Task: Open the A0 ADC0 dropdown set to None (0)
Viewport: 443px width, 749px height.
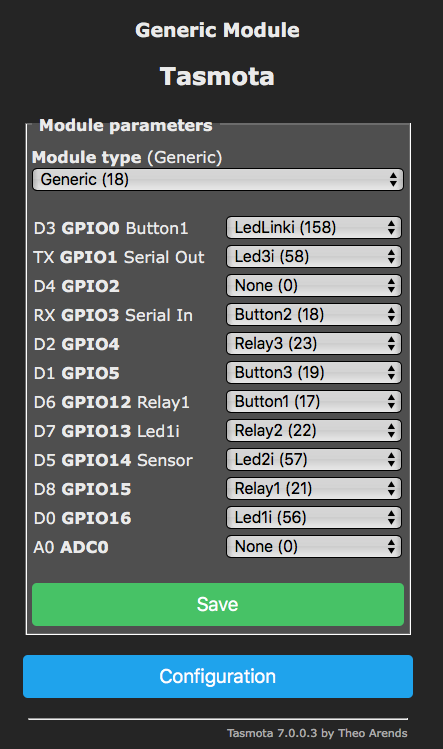Action: pyautogui.click(x=313, y=546)
